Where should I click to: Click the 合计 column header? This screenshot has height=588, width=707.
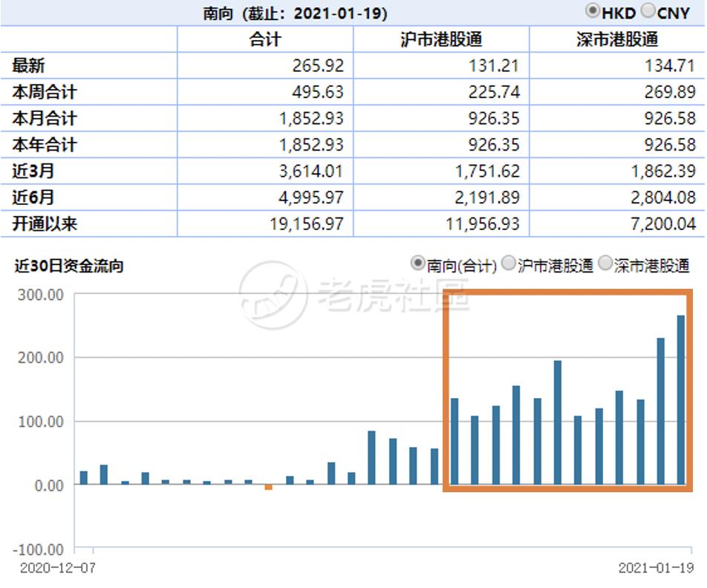[265, 39]
